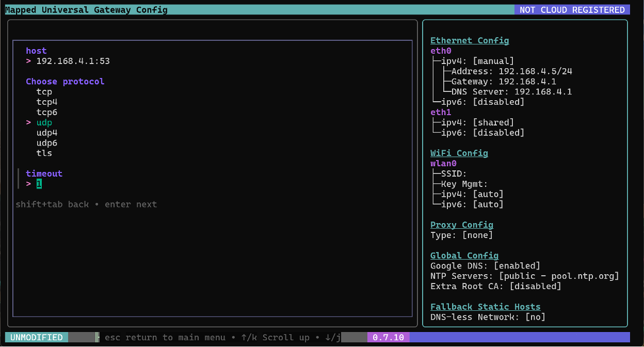Select the eth0 interface node
This screenshot has height=347, width=644.
coord(441,51)
